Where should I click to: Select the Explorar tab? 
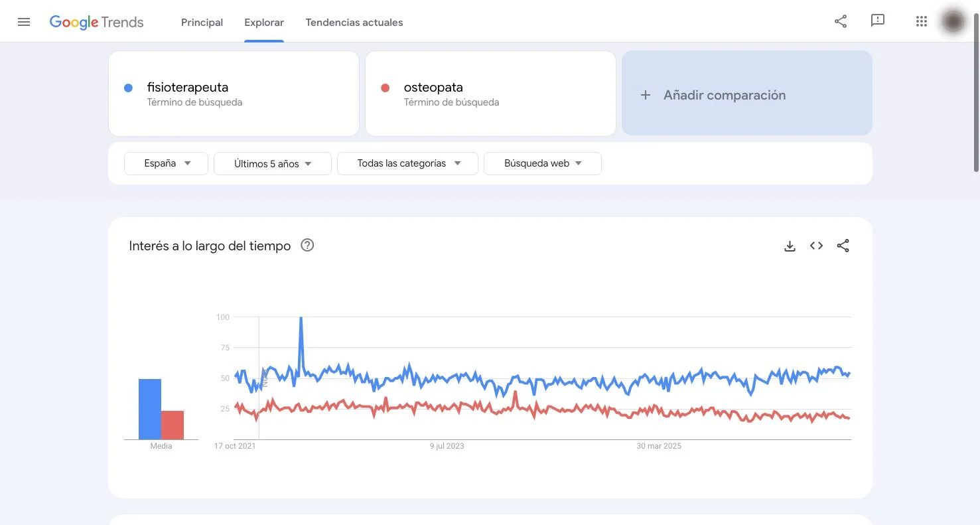[264, 23]
